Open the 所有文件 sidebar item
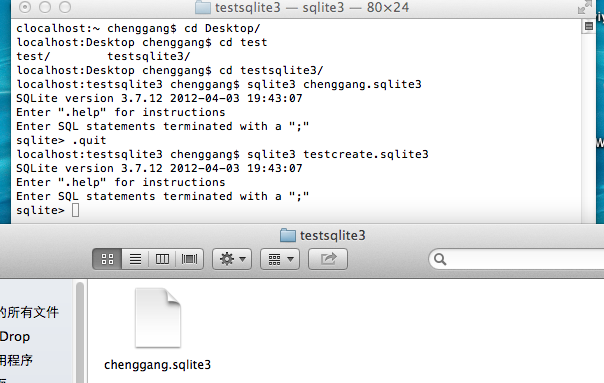 point(29,312)
